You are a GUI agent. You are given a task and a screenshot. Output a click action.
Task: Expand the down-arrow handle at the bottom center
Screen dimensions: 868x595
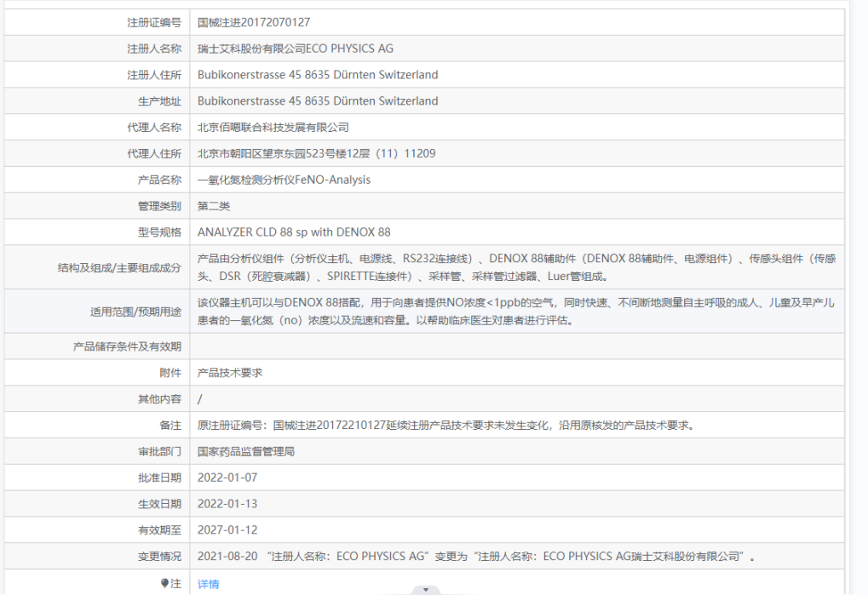pyautogui.click(x=426, y=590)
